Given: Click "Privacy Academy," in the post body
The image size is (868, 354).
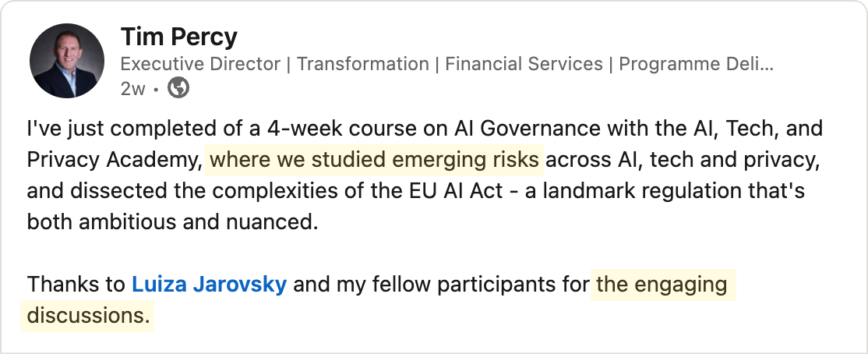Looking at the screenshot, I should click(x=115, y=160).
